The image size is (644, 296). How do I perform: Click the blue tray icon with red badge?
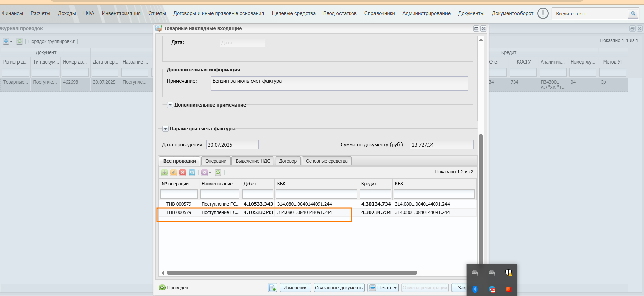[x=492, y=289]
